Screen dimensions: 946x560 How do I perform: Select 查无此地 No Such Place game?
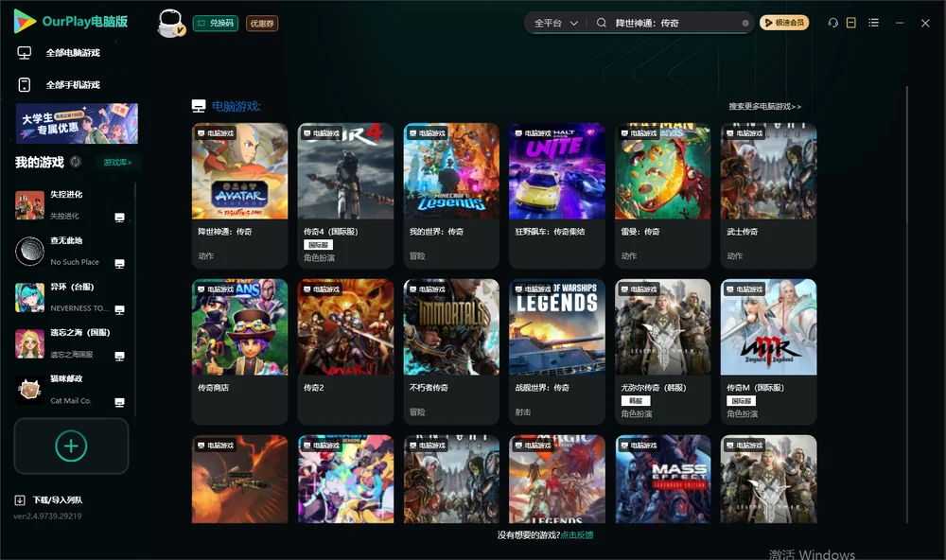tap(71, 252)
